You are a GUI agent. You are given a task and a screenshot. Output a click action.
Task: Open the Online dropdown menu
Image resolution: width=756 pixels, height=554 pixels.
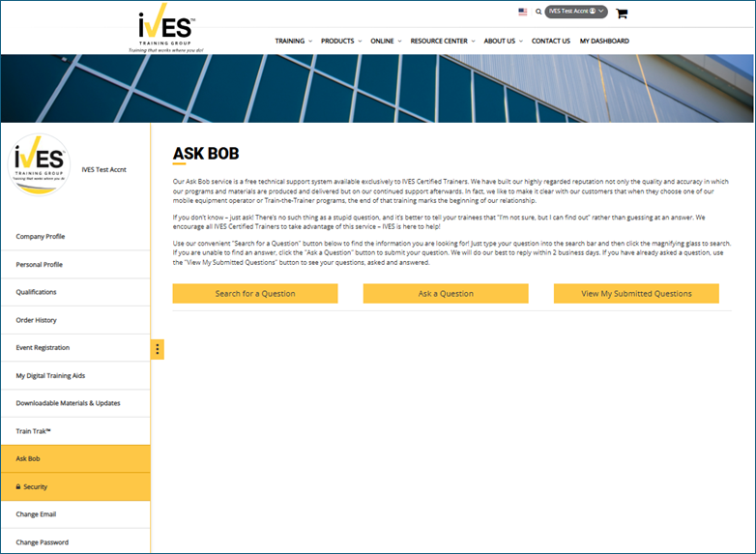(385, 42)
